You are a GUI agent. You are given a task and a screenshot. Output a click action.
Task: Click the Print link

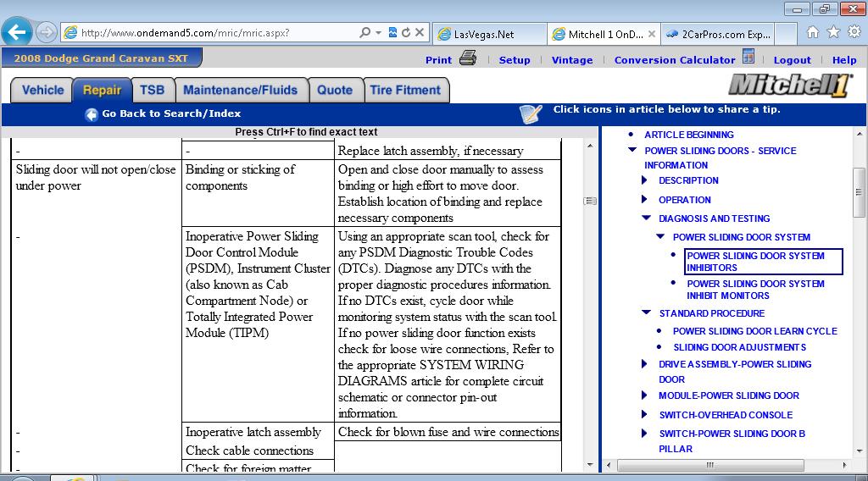click(x=438, y=60)
